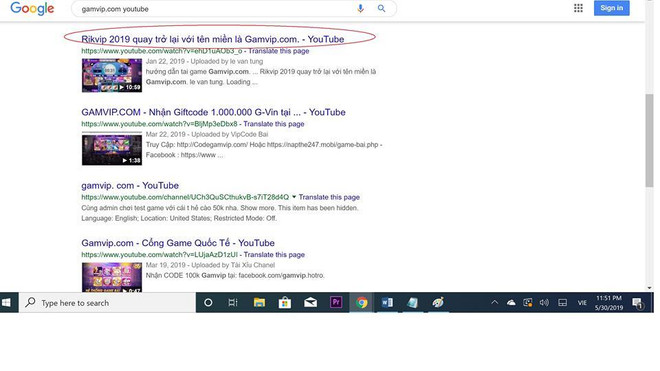Image resolution: width=660 pixels, height=371 pixels.
Task: Open the gamvip. com - YouTube result
Action: click(x=130, y=186)
